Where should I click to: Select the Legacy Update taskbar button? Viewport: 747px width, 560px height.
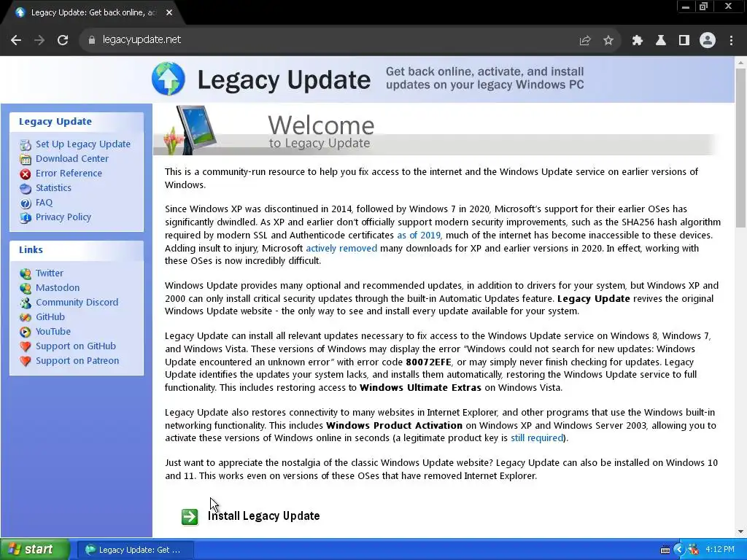(x=135, y=550)
